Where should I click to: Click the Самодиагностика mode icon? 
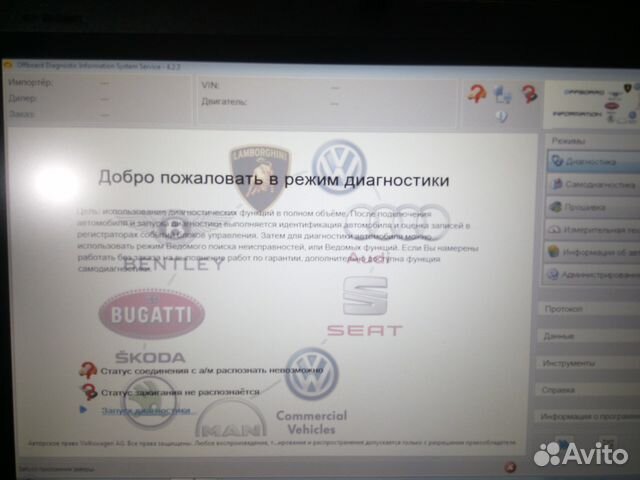[557, 184]
